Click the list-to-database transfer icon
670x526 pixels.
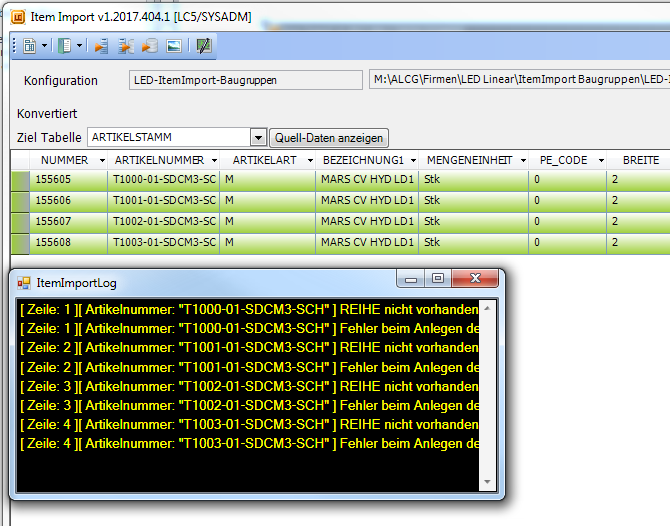click(x=126, y=45)
